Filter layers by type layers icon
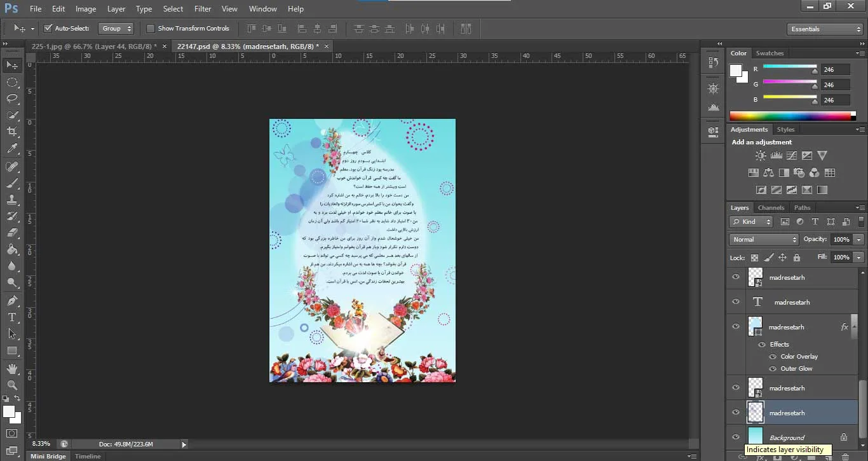Screen dimensions: 868x461 815,222
